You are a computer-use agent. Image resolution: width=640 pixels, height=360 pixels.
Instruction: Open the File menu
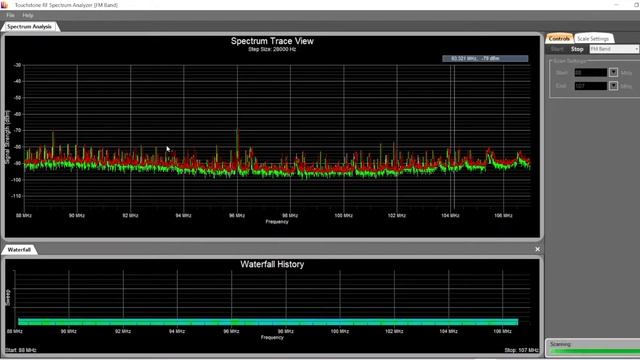click(10, 15)
